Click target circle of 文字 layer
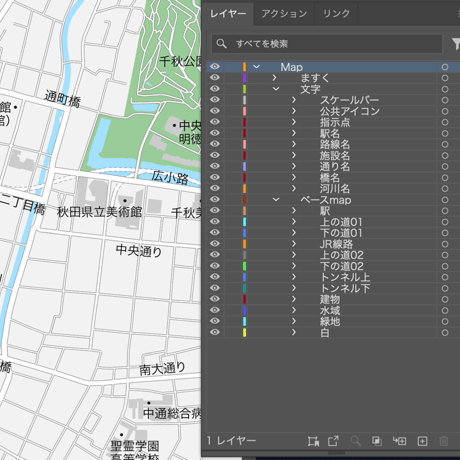Viewport: 460px width, 460px height. point(445,89)
